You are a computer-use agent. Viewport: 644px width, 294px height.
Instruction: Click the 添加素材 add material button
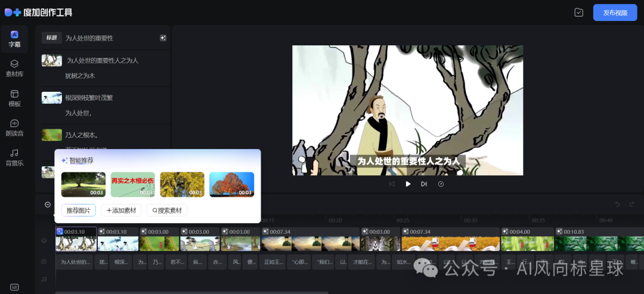pyautogui.click(x=122, y=211)
